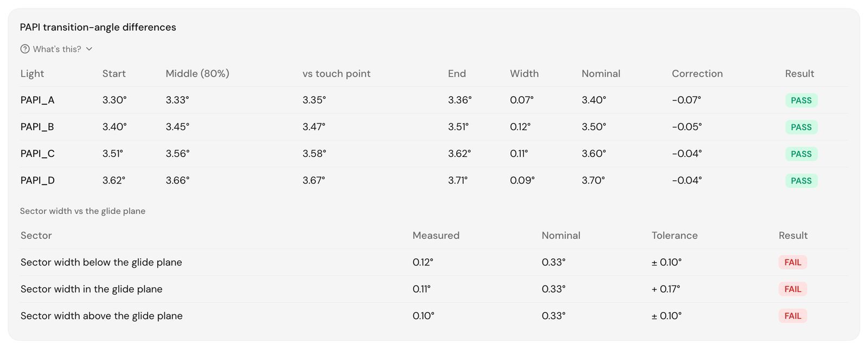Expand the "What's this?" chevron

coord(89,49)
